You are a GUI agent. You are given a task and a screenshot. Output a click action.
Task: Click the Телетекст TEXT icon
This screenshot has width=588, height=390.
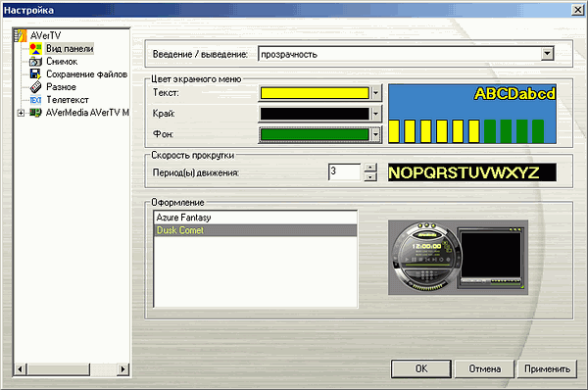(x=35, y=100)
